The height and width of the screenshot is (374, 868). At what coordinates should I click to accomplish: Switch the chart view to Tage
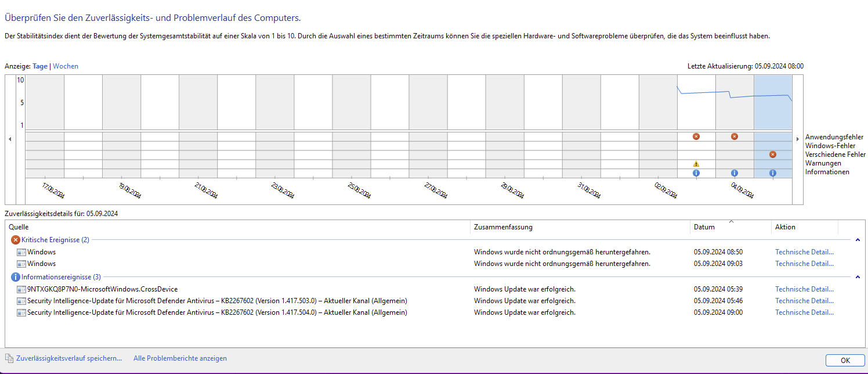point(40,66)
